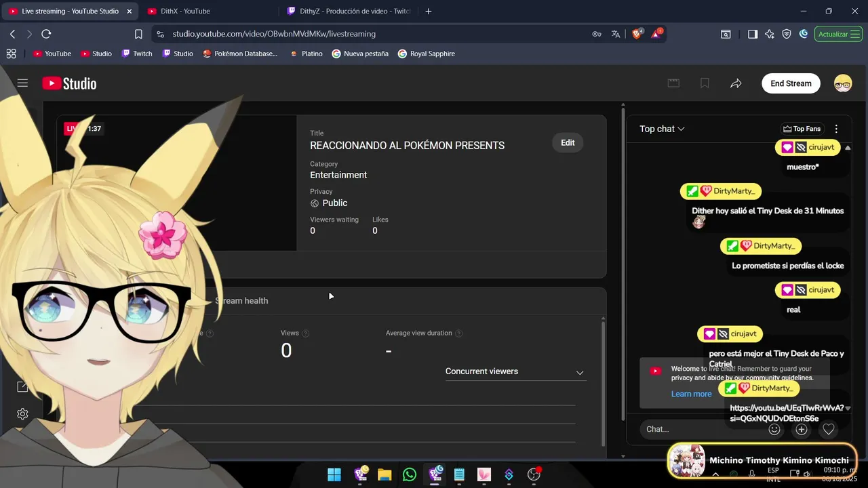Click the chat panel scrollbar
The height and width of the screenshot is (488, 868).
click(x=623, y=264)
